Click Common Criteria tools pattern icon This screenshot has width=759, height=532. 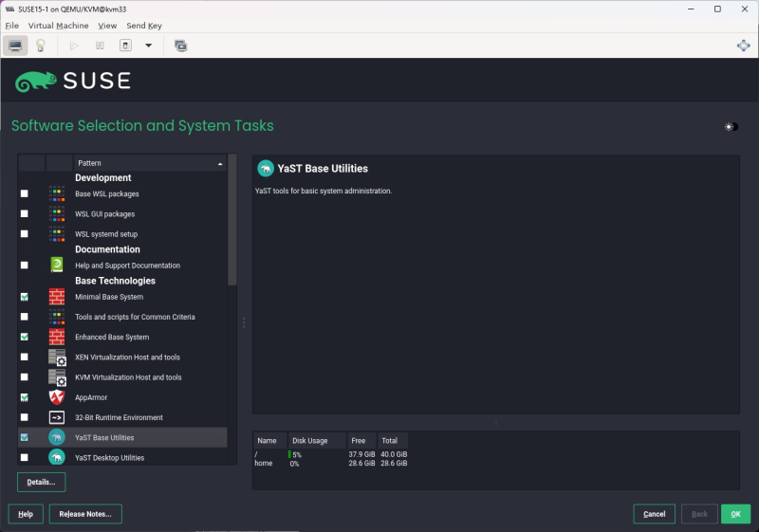pyautogui.click(x=57, y=317)
